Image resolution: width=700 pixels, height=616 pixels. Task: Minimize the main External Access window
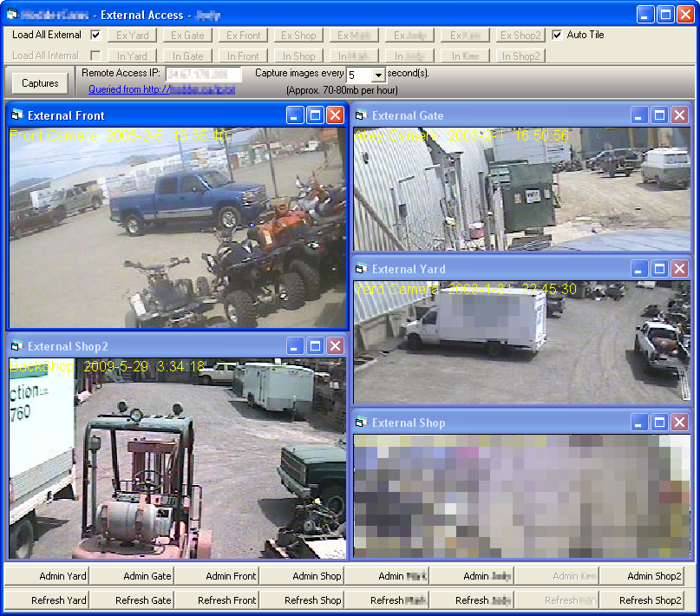(x=645, y=15)
